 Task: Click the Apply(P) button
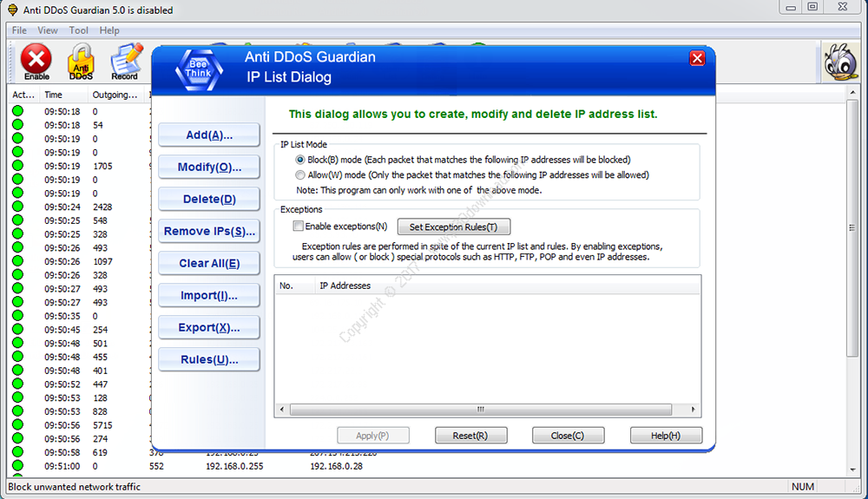372,436
